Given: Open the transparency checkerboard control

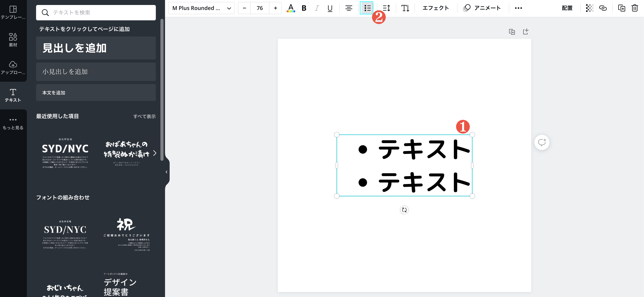Looking at the screenshot, I should 590,8.
